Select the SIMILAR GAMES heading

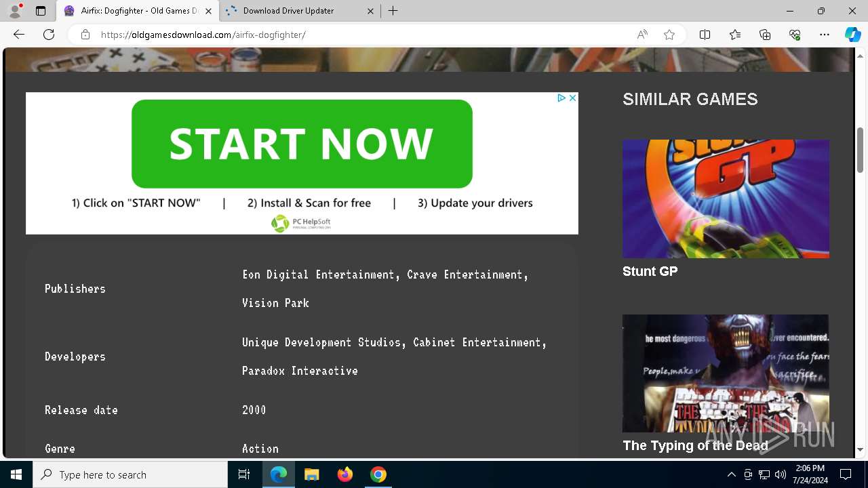coord(690,99)
